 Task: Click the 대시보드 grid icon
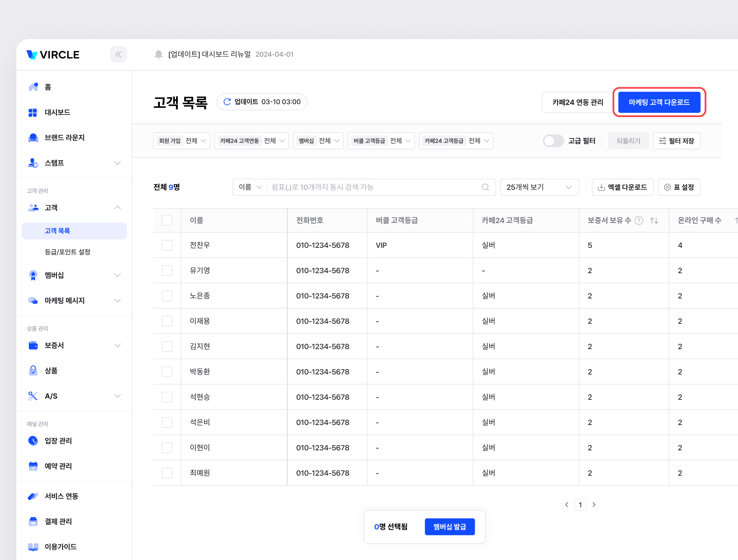(x=33, y=112)
